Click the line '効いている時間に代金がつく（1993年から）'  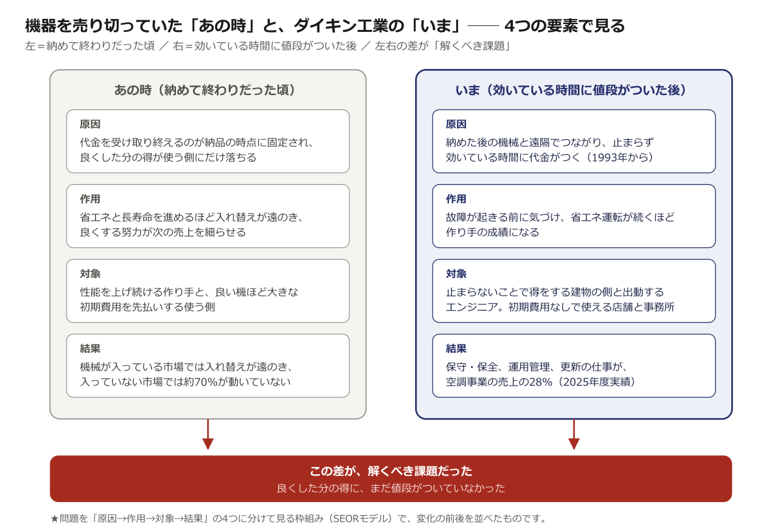549,157
